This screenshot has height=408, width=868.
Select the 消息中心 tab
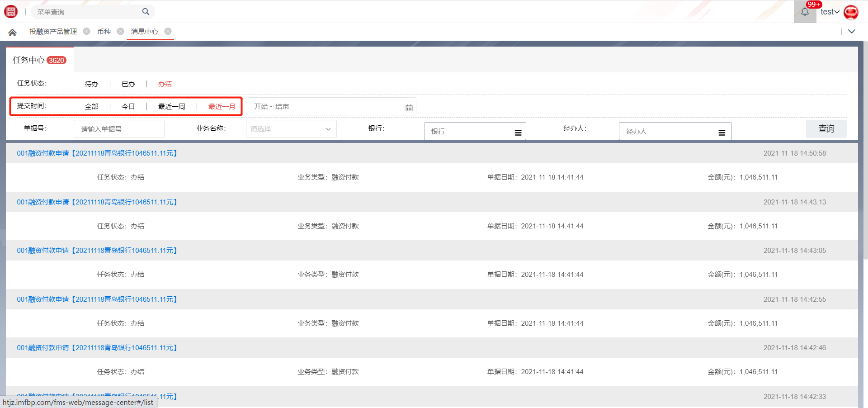pyautogui.click(x=144, y=32)
